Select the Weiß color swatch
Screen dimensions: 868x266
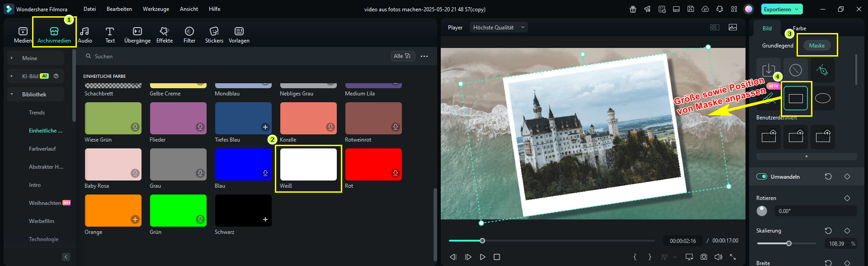coord(308,164)
